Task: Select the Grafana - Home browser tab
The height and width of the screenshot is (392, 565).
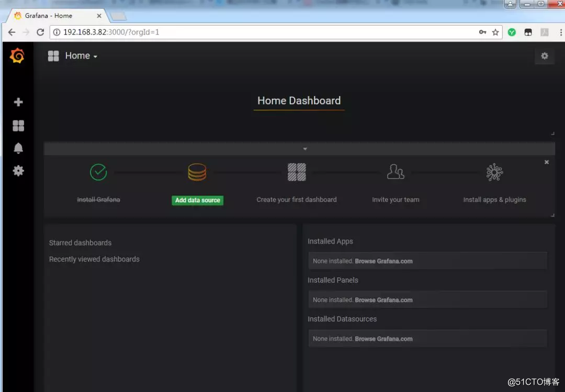Action: point(58,16)
